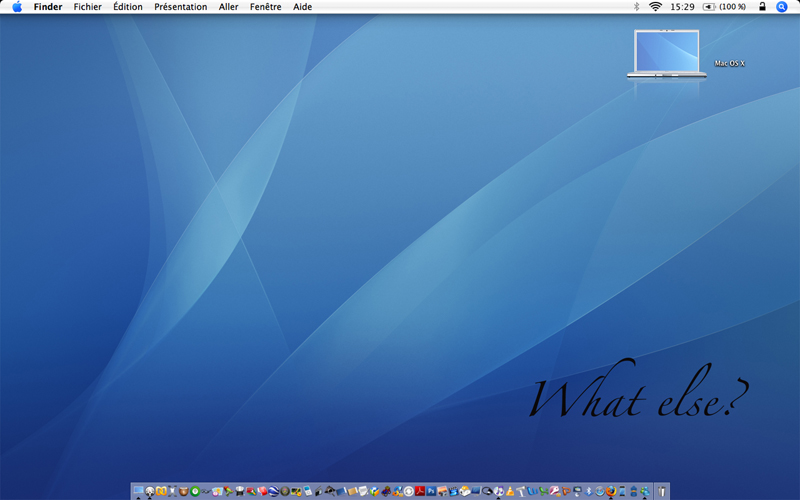Open the Aide menu

(302, 7)
